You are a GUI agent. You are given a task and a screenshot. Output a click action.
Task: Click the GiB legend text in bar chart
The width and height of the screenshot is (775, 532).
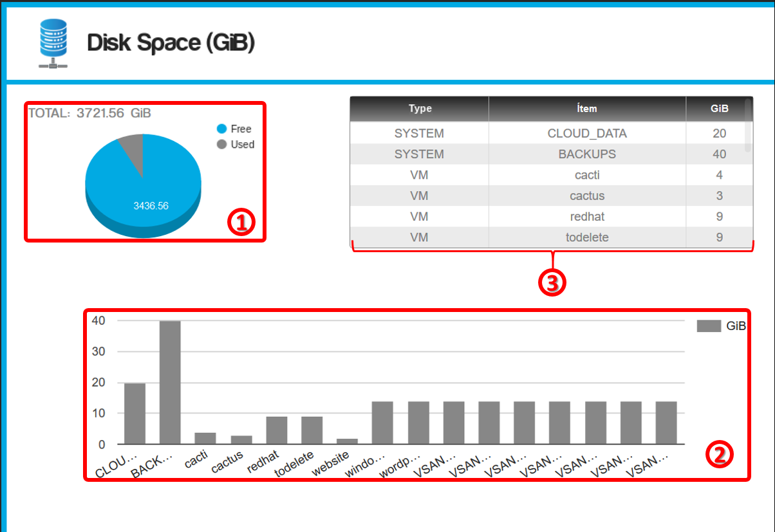click(x=736, y=326)
